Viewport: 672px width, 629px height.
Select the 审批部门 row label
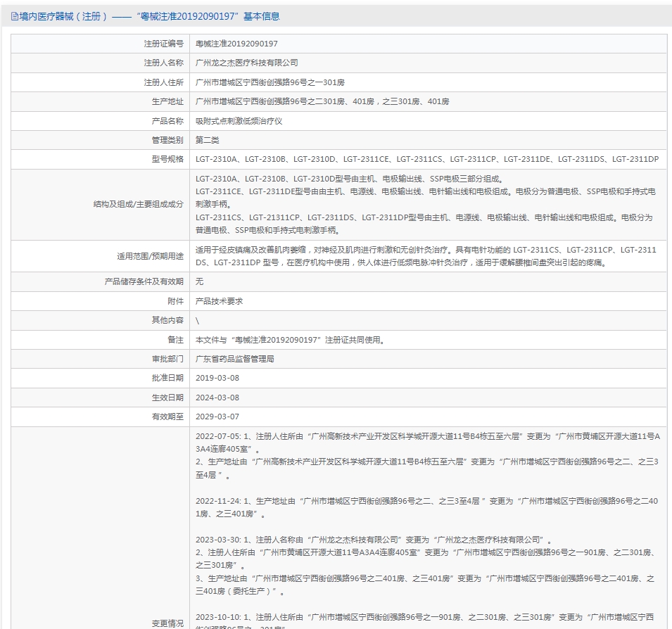point(167,359)
